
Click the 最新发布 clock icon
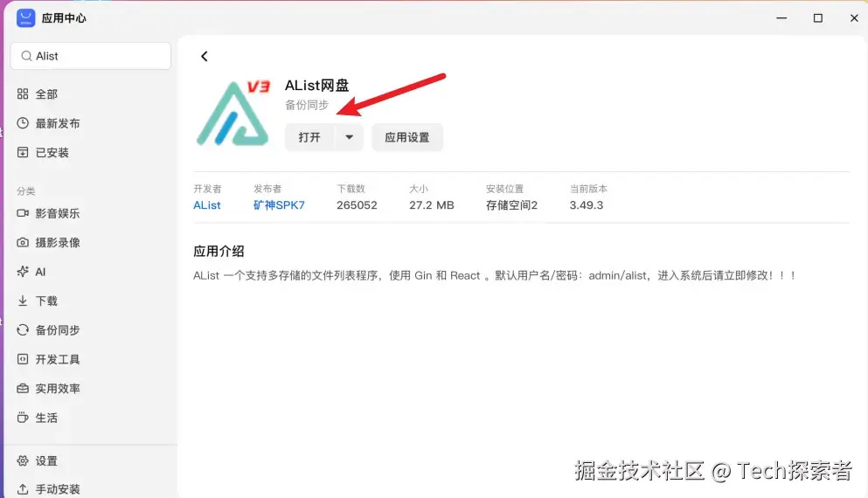pos(23,123)
